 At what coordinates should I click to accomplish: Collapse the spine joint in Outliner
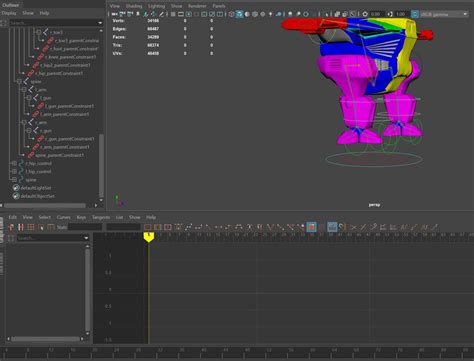tap(19, 82)
